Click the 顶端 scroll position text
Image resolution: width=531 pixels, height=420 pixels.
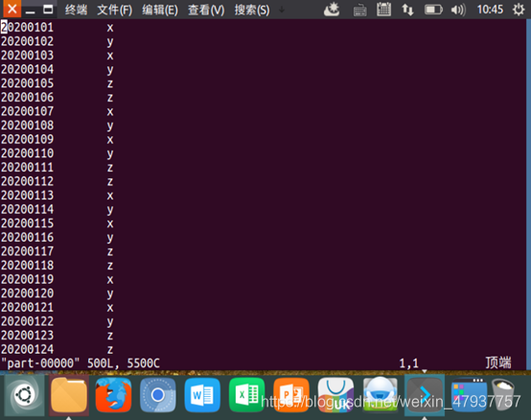tap(498, 362)
